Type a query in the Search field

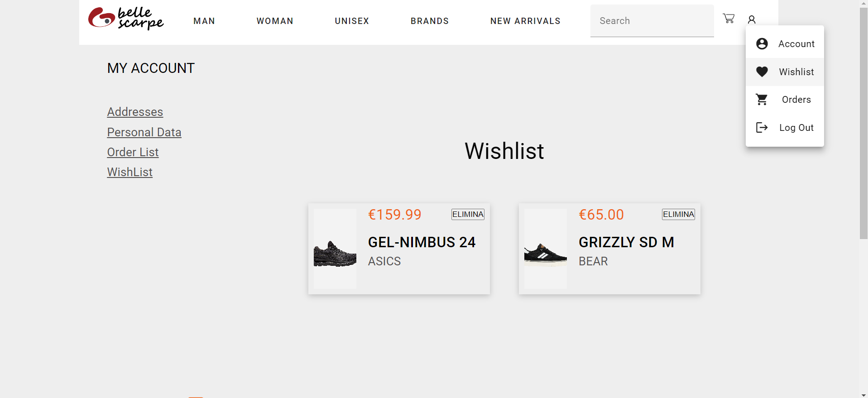[x=652, y=21]
